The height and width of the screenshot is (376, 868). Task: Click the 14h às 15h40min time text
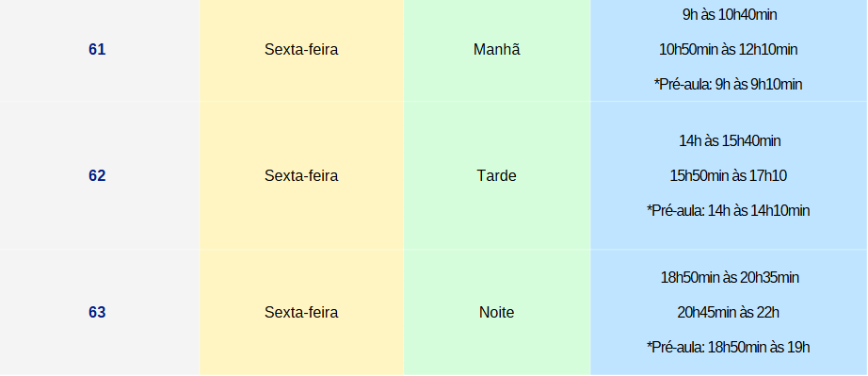pyautogui.click(x=730, y=141)
